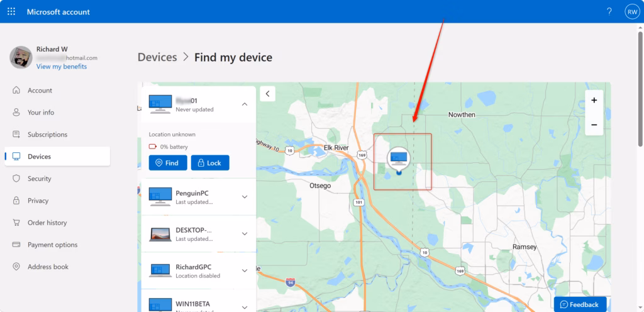Click the Devices monitor icon in sidebar

point(16,157)
